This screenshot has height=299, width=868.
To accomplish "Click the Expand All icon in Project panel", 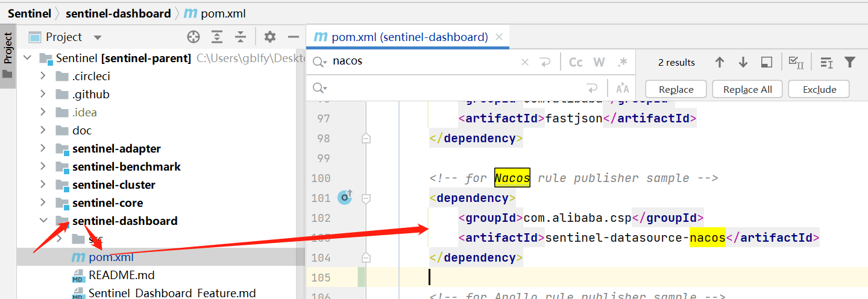I will tap(217, 37).
